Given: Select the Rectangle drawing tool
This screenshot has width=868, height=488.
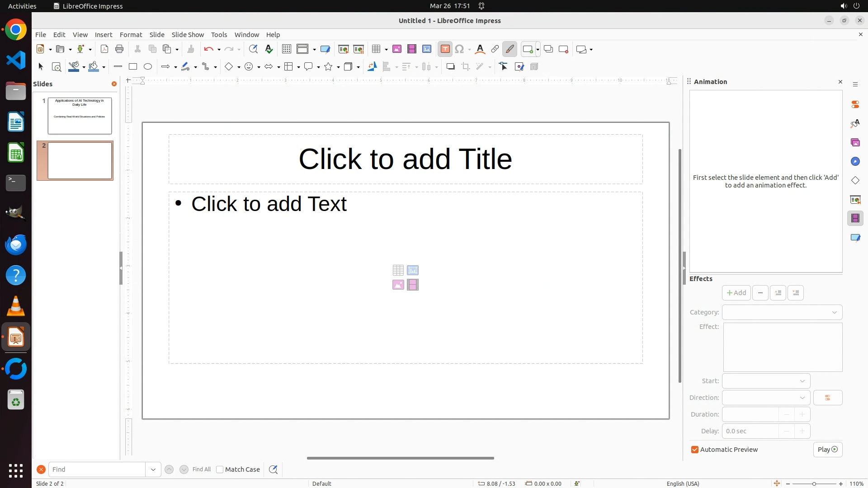Looking at the screenshot, I should [132, 67].
